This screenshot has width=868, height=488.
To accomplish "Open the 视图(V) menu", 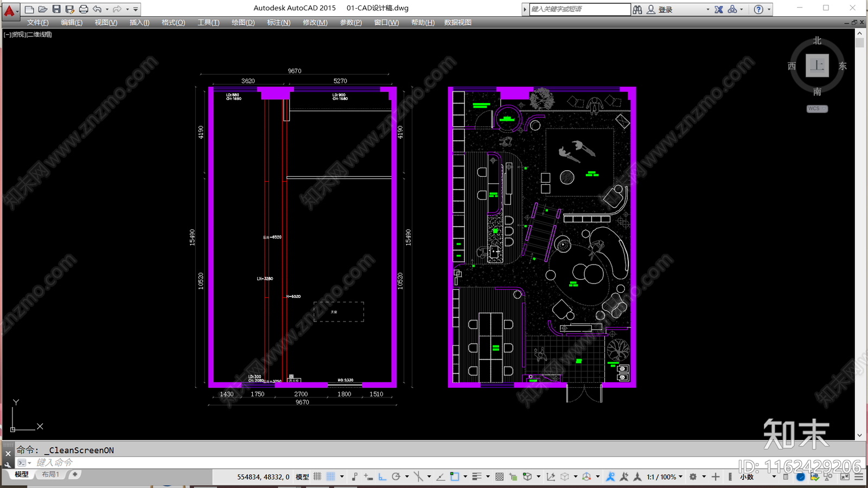I will (x=106, y=22).
